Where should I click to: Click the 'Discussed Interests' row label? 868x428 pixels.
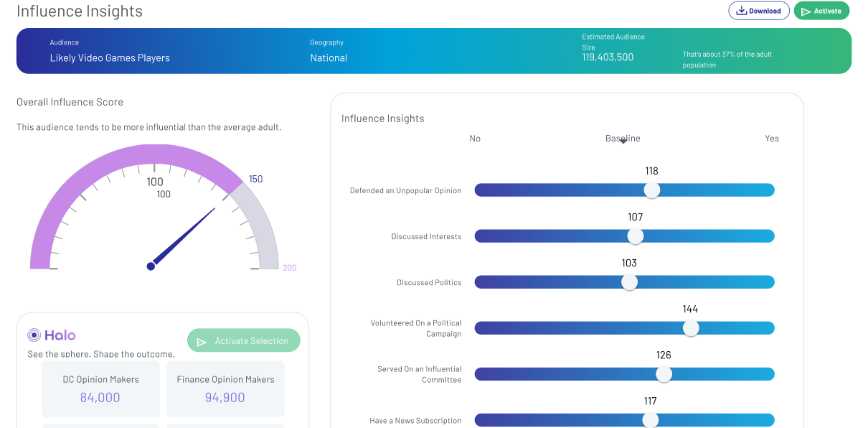click(426, 237)
